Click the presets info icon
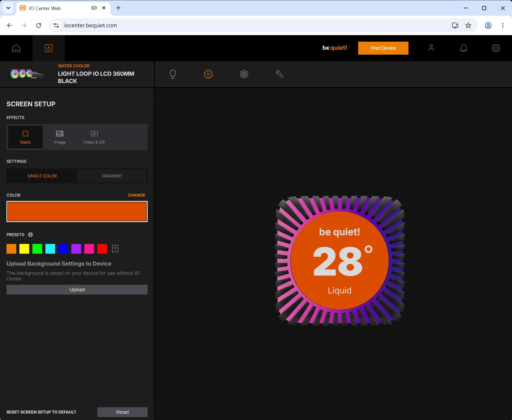This screenshot has width=512, height=420. pos(31,235)
